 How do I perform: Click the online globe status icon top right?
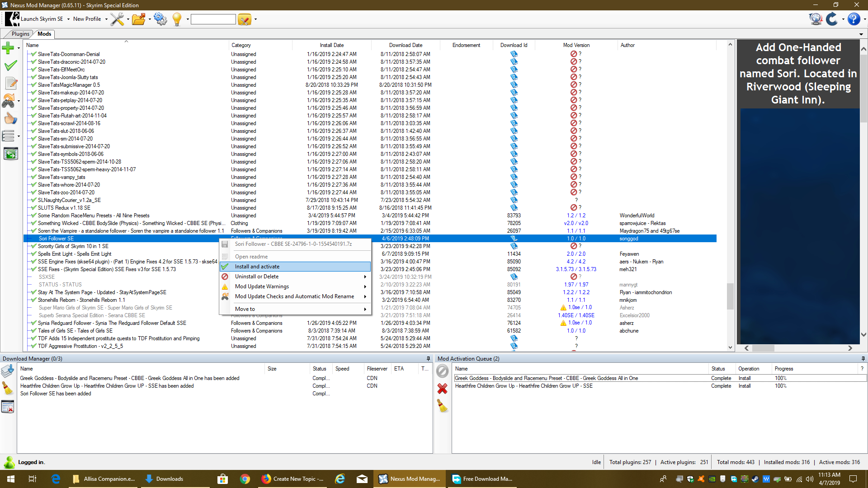coord(816,19)
